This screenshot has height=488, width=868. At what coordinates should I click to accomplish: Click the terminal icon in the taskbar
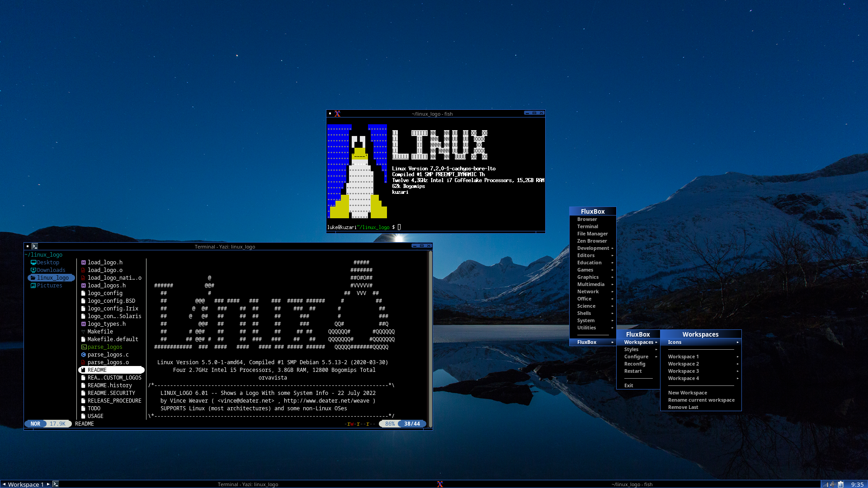56,484
